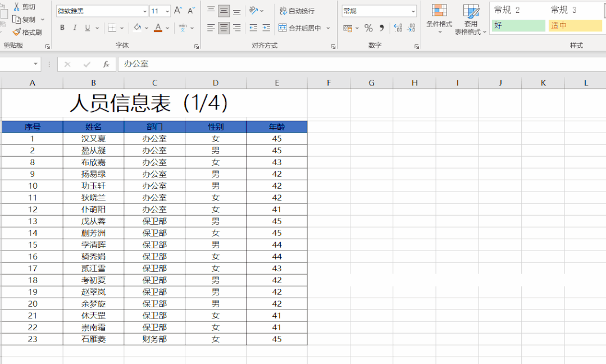The width and height of the screenshot is (606, 364).
Task: Apply cell borders icon
Action: click(x=112, y=28)
